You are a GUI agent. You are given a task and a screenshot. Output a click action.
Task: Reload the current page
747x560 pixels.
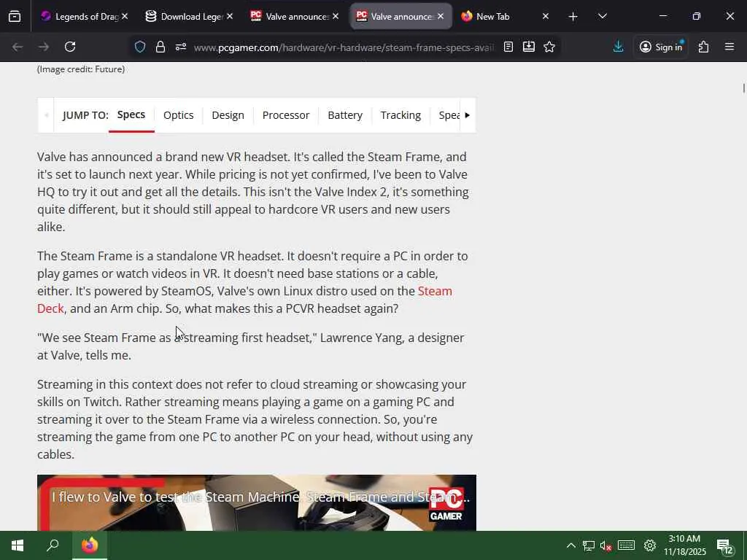tap(70, 47)
